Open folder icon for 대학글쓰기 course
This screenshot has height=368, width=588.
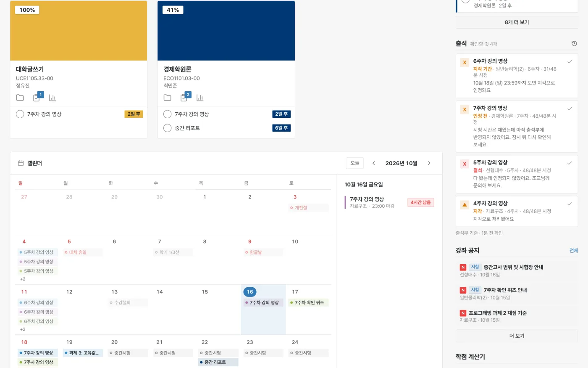click(x=20, y=98)
